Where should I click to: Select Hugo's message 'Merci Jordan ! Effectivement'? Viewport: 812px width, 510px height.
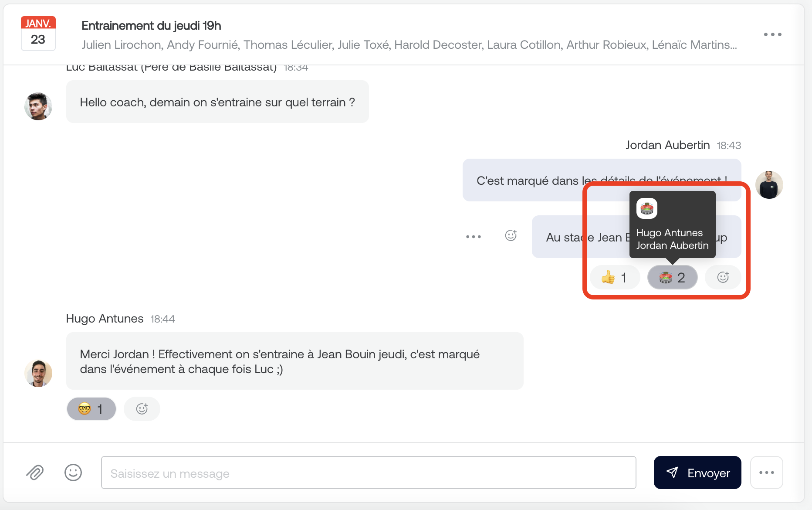click(294, 361)
